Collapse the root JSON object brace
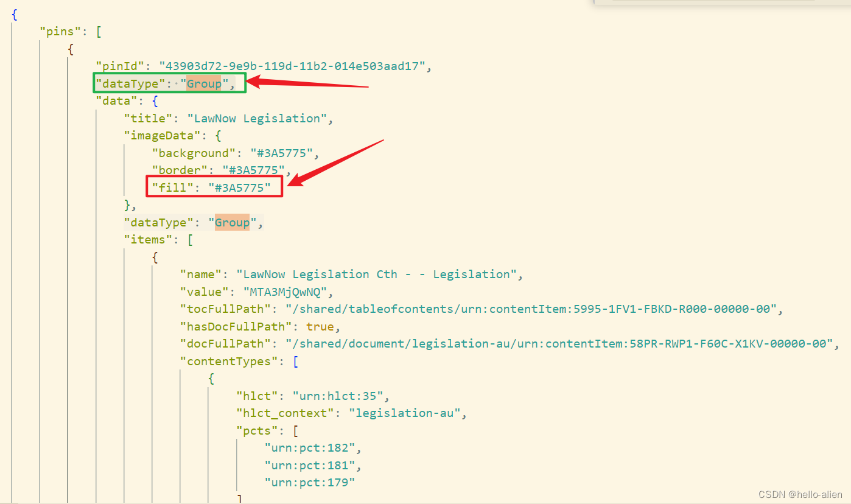The image size is (851, 504). pyautogui.click(x=13, y=15)
